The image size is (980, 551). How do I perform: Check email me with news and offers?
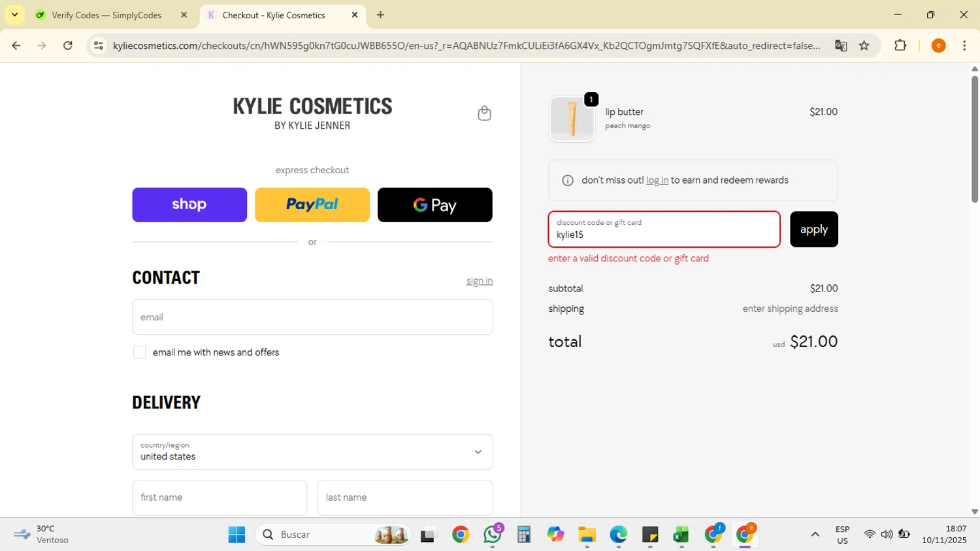tap(140, 352)
